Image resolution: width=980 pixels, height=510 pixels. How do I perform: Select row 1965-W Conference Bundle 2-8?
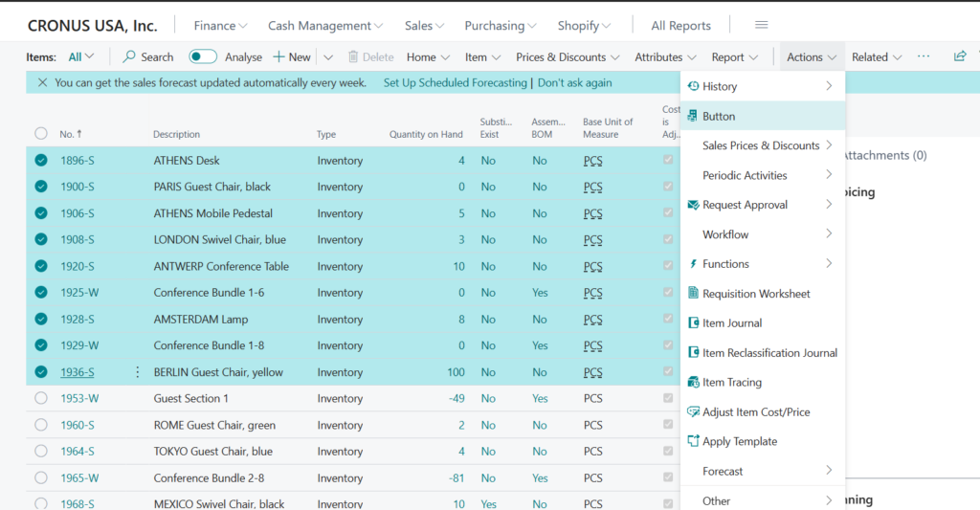41,477
